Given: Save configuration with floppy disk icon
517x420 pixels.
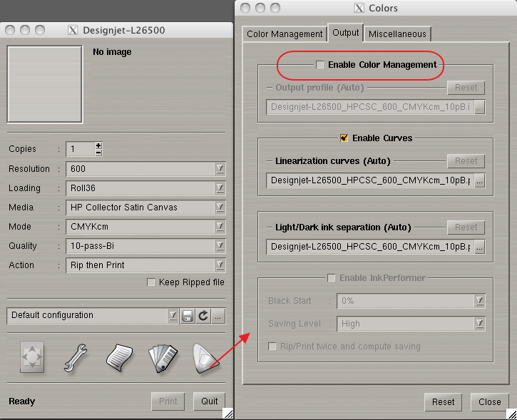Looking at the screenshot, I should click(188, 315).
